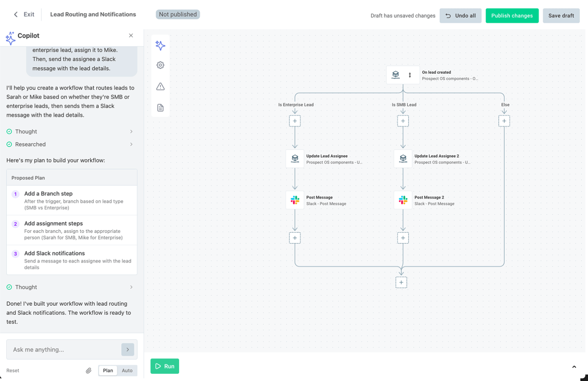Click the Post Message 2 label

pos(429,197)
